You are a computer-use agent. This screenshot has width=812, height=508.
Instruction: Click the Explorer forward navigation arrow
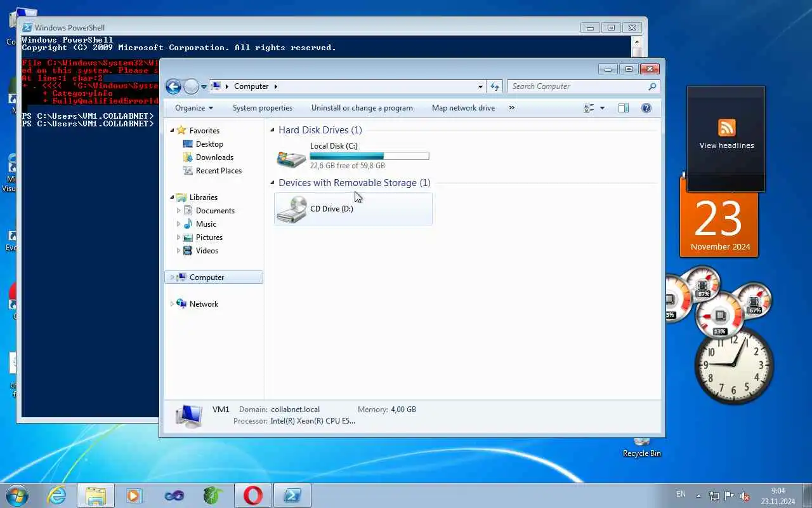191,86
